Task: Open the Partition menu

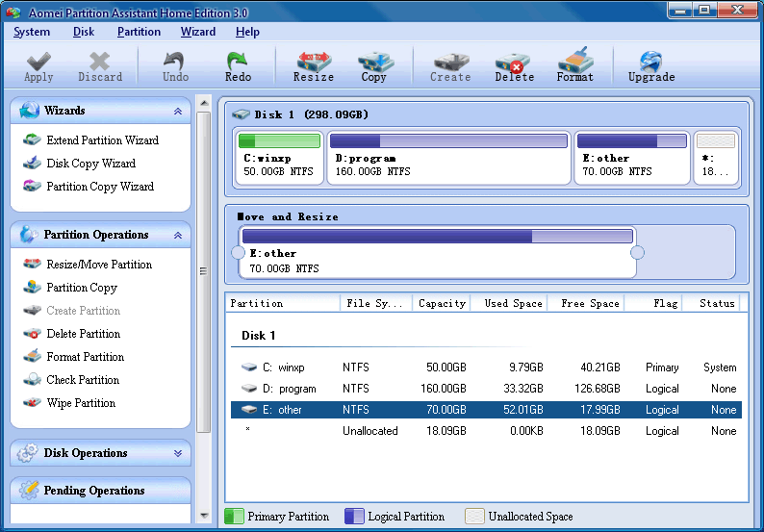Action: pyautogui.click(x=139, y=32)
